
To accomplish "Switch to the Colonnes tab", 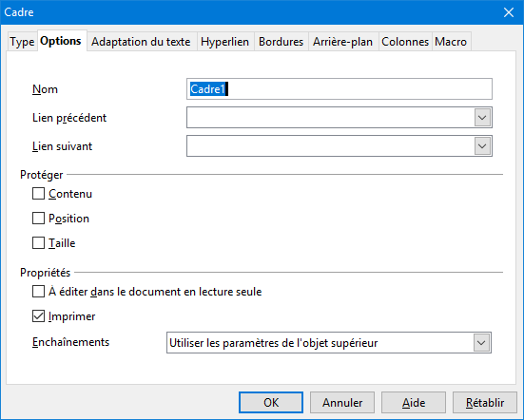I will click(x=405, y=42).
